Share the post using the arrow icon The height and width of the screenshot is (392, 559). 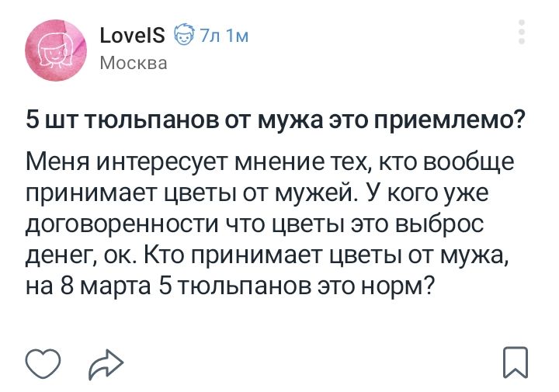tap(106, 365)
